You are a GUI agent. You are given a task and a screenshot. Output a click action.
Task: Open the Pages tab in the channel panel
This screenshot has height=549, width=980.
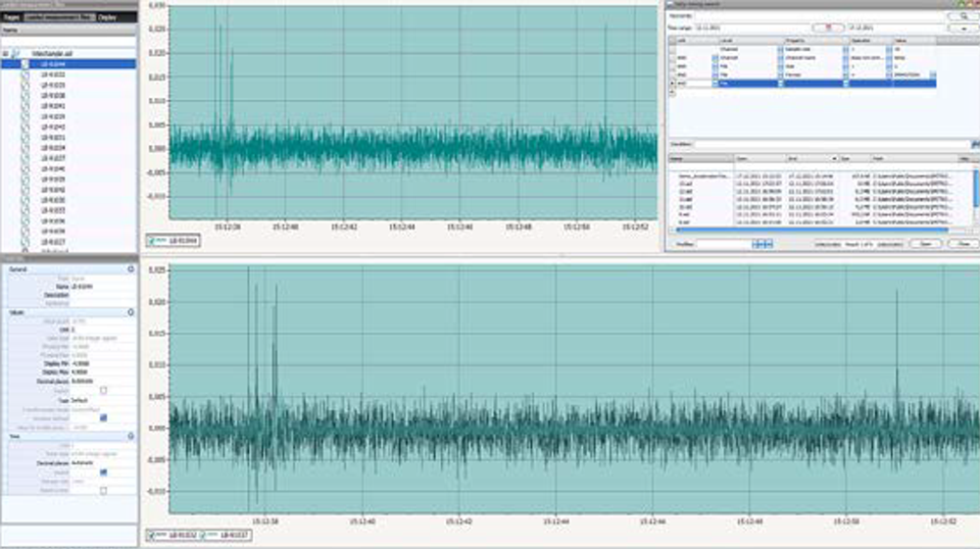coord(11,17)
